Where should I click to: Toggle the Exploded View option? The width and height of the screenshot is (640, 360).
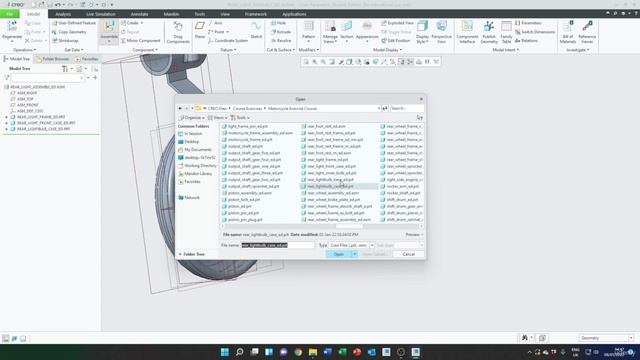[x=397, y=23]
